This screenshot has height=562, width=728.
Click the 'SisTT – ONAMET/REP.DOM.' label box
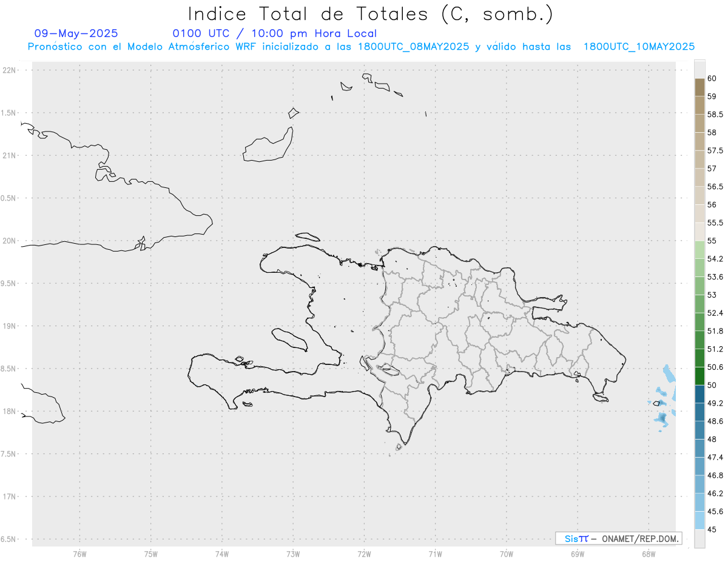pyautogui.click(x=618, y=538)
